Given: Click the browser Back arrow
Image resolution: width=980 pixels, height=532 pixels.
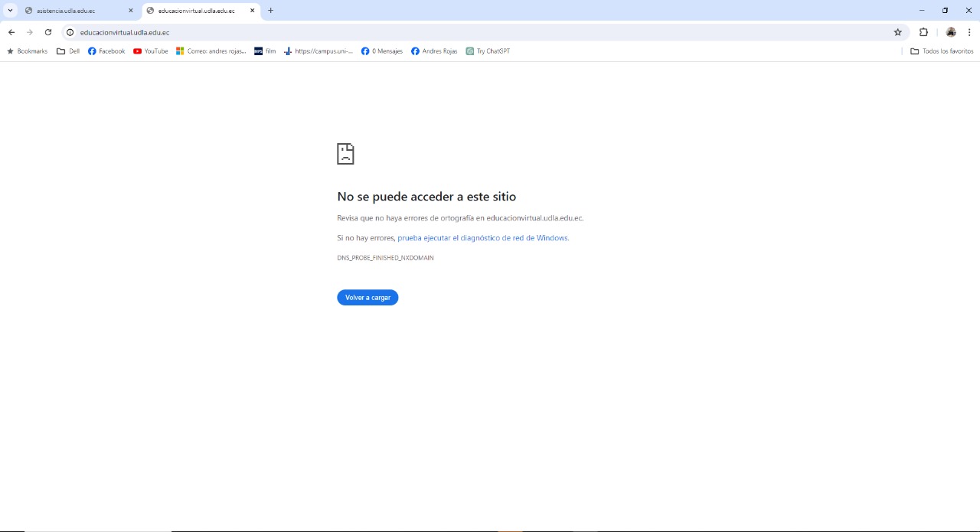Looking at the screenshot, I should click(11, 32).
